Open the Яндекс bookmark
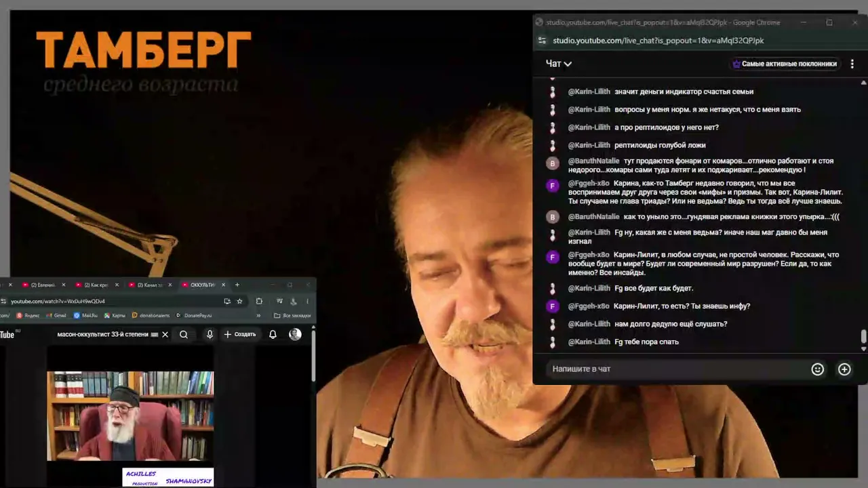Screen dimensions: 868x488 coord(28,315)
